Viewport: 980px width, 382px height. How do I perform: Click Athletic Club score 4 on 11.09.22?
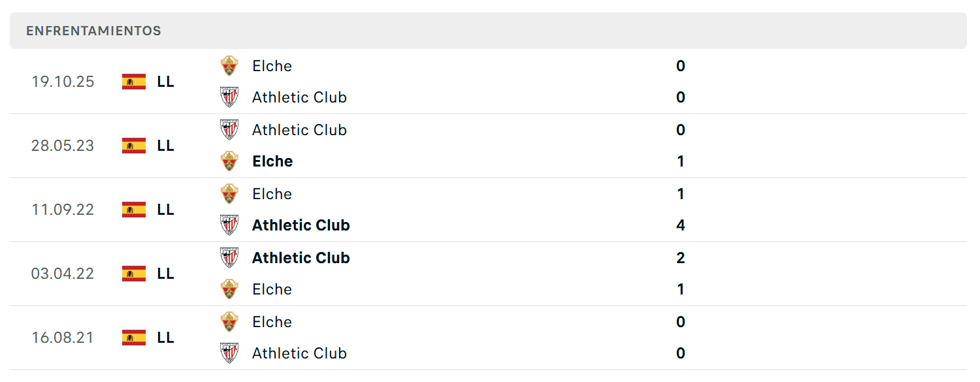(681, 225)
